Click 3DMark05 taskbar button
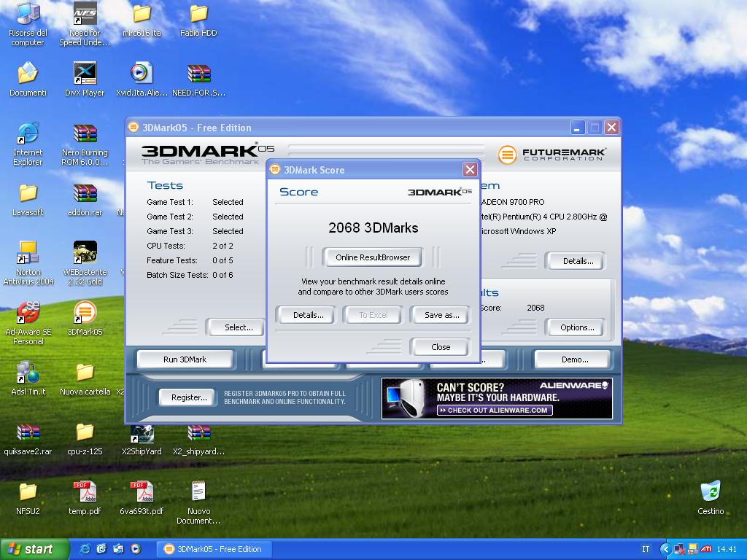Image resolution: width=747 pixels, height=560 pixels. [214, 549]
